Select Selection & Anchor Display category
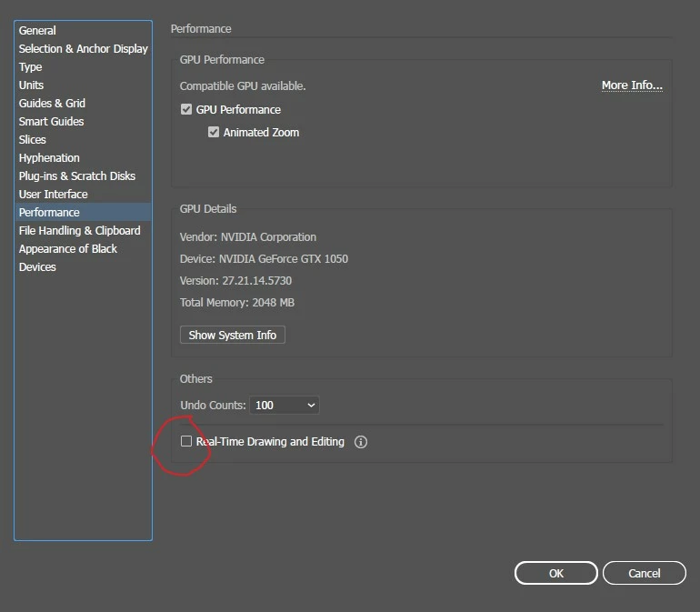 (83, 49)
